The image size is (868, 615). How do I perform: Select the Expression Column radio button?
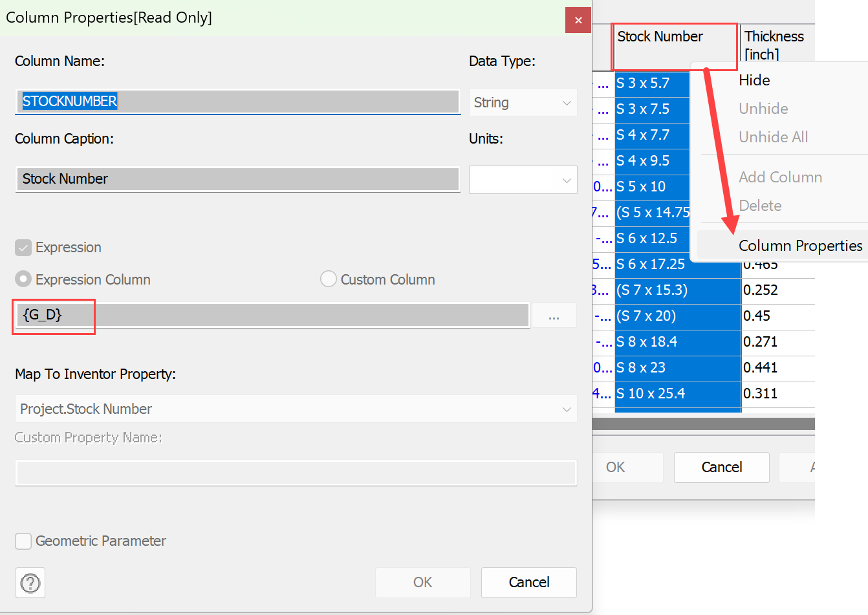point(23,279)
